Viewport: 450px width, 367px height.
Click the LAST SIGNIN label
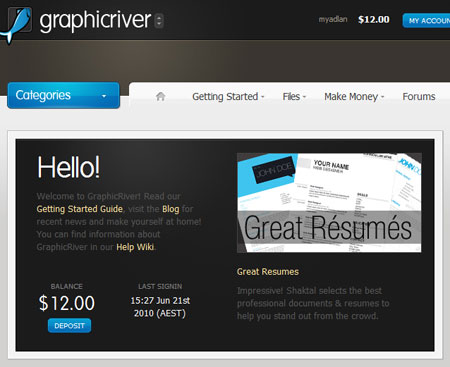coord(160,286)
